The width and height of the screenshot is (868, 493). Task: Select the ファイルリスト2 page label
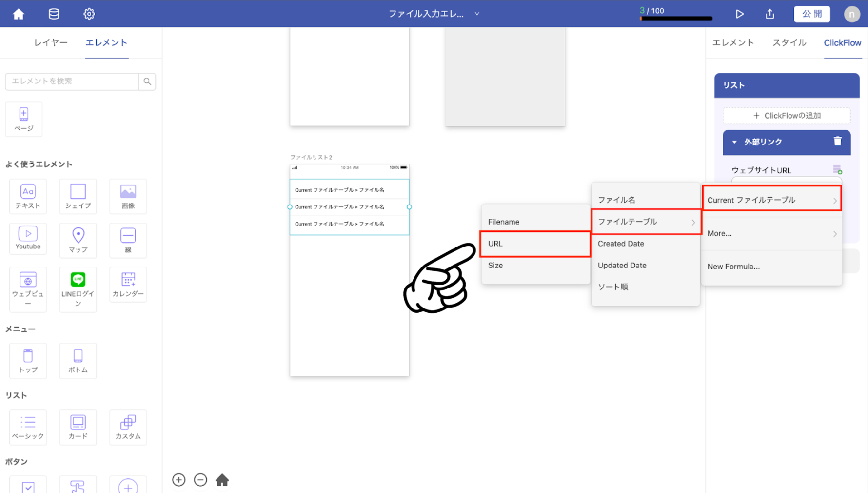(x=311, y=157)
